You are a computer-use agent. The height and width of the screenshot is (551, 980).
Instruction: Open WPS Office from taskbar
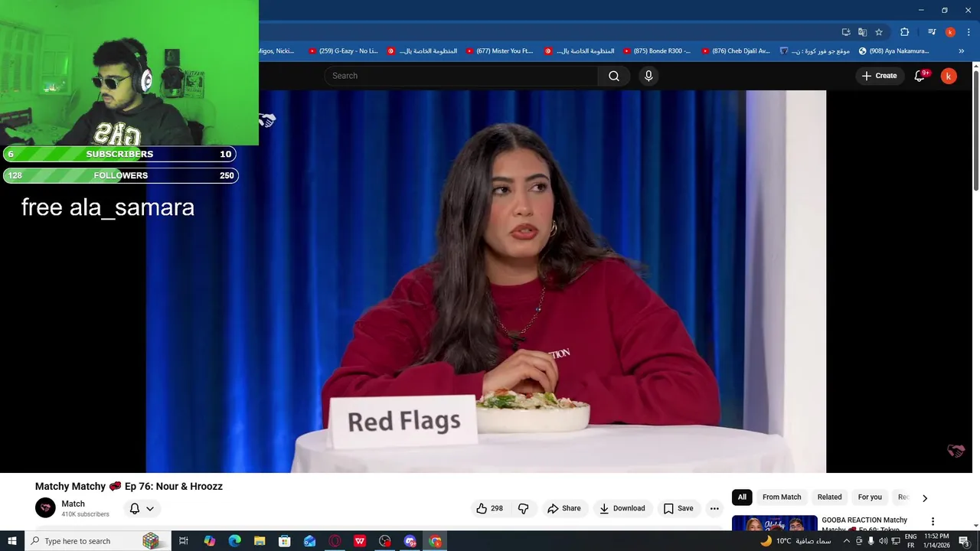click(360, 541)
